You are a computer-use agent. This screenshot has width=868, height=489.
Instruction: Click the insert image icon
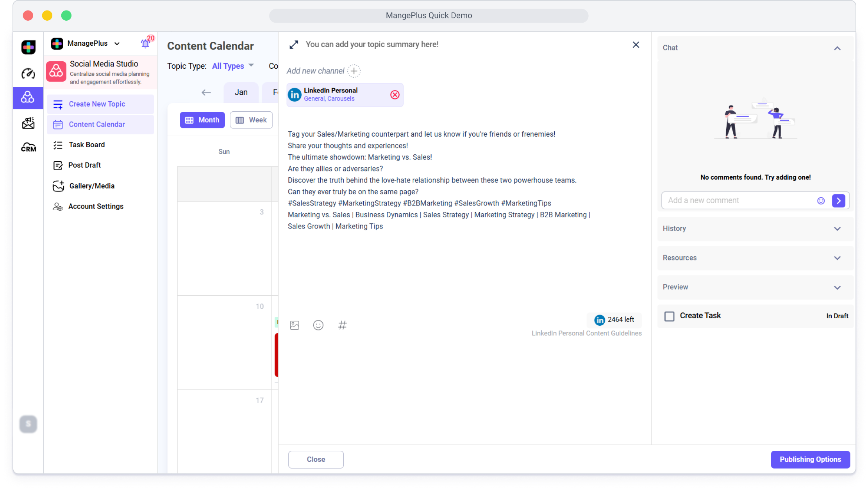tap(295, 325)
